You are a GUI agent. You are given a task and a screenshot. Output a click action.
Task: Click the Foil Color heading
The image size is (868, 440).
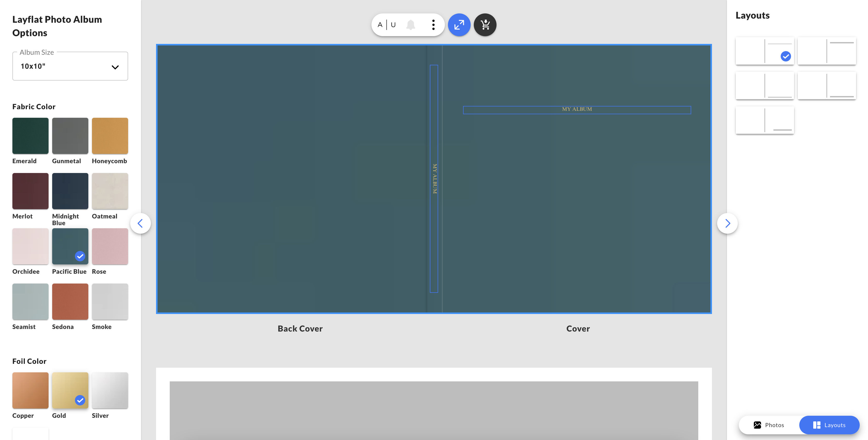tap(29, 361)
